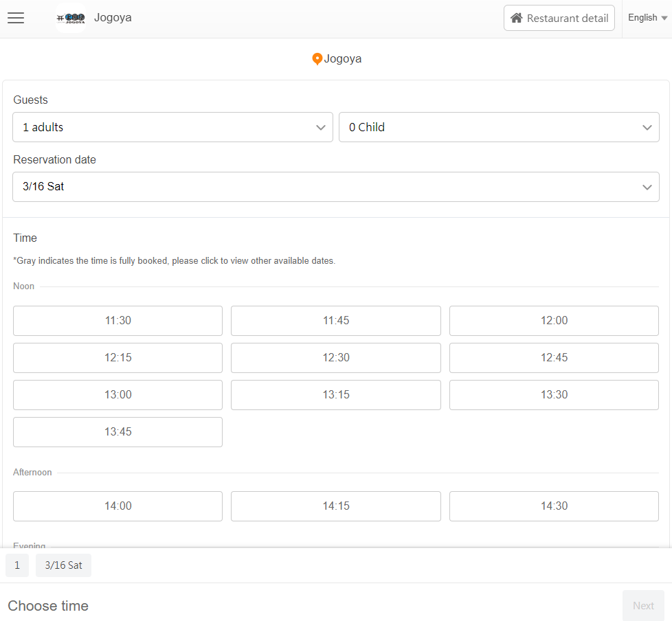The image size is (672, 621).
Task: Choose the 12:30 time slot
Action: tap(336, 358)
